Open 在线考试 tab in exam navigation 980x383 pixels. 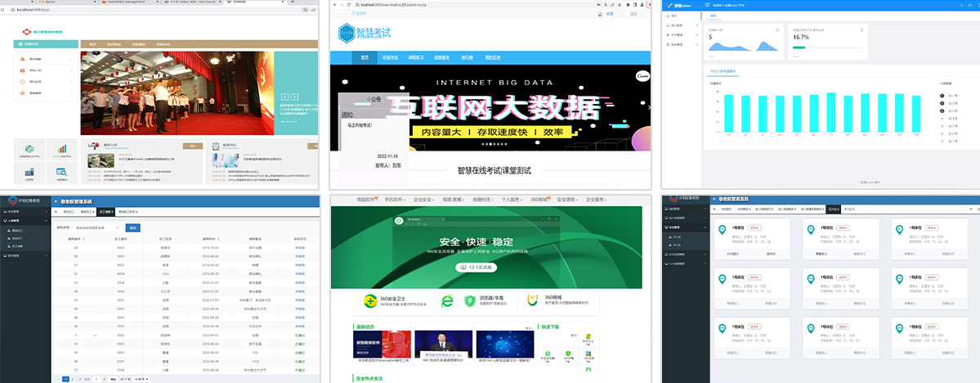tap(390, 57)
